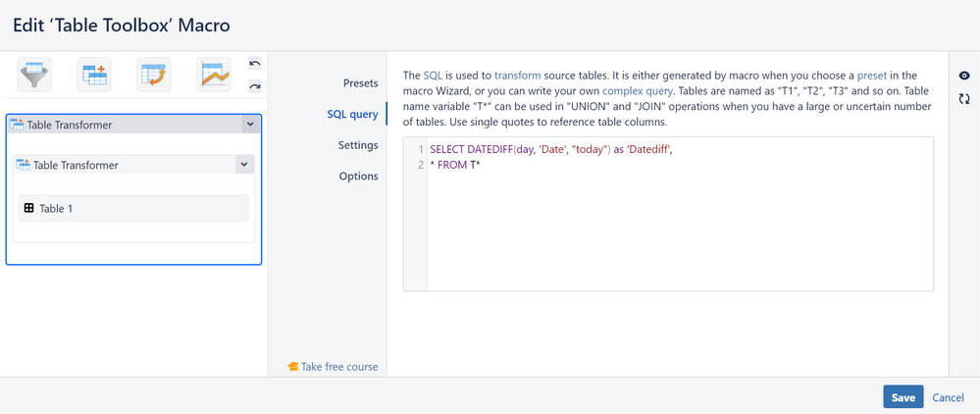Click the Table Filter funnel icon
Image resolution: width=980 pixels, height=414 pixels.
click(34, 74)
